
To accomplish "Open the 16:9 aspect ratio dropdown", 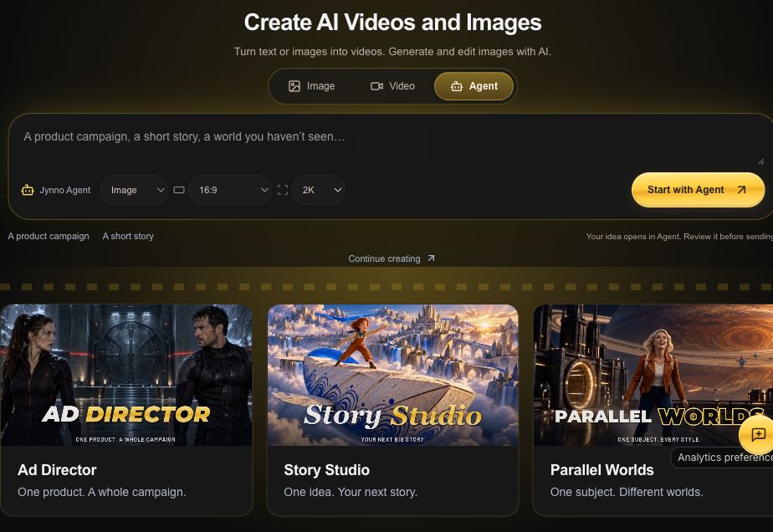I will coord(230,190).
